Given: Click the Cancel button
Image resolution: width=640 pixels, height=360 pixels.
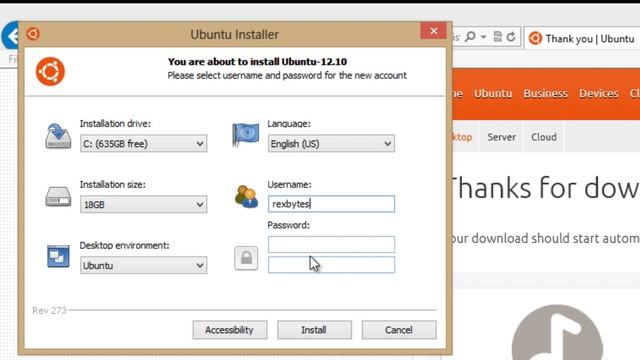Looking at the screenshot, I should (x=399, y=330).
